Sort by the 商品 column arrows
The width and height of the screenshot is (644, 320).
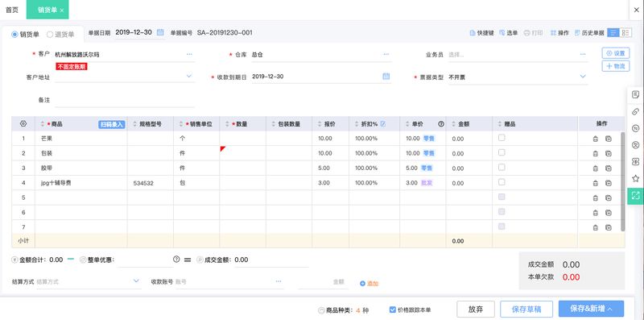43,124
